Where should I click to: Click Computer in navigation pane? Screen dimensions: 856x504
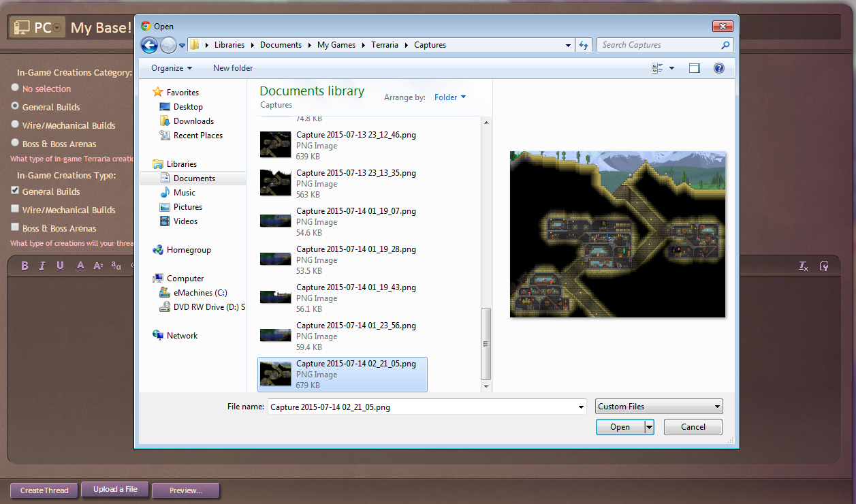pyautogui.click(x=178, y=279)
